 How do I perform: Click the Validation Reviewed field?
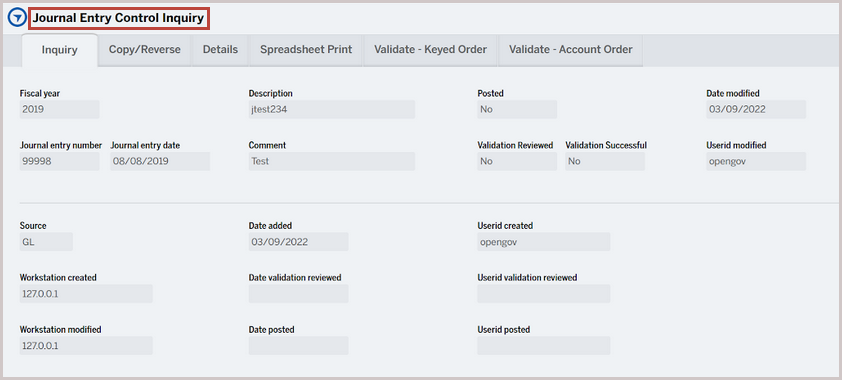[x=517, y=161]
